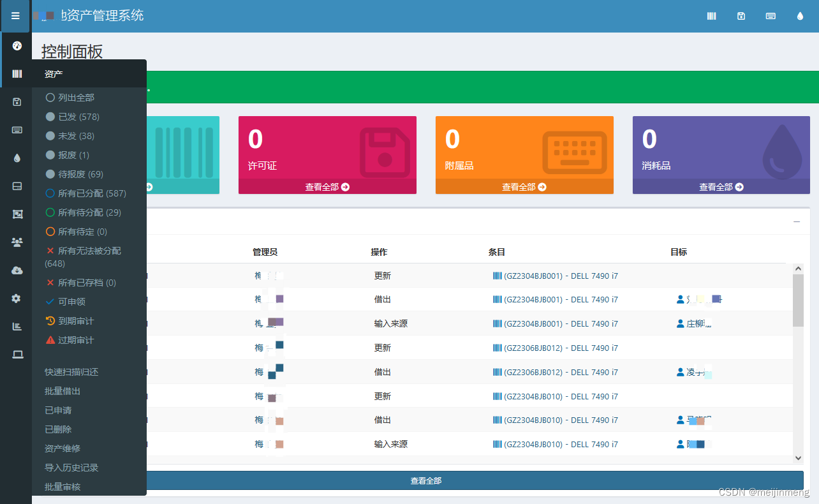819x504 pixels.
Task: Open 批量借出 menu entry
Action: tap(63, 391)
